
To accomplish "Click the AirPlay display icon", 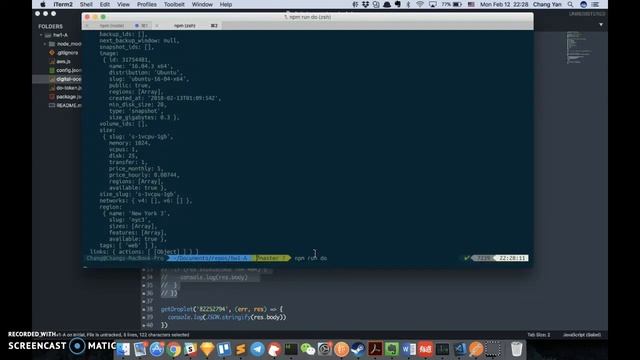I will point(433,4).
